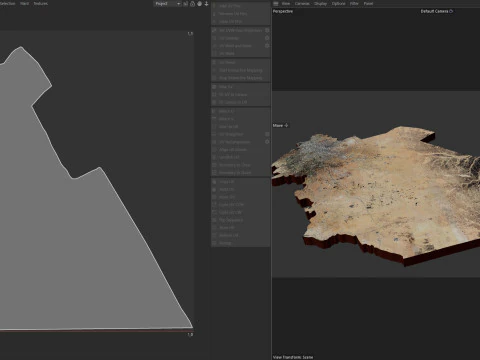This screenshot has width=480, height=360.
Task: Select Boundary to Square
Action: coord(240,173)
